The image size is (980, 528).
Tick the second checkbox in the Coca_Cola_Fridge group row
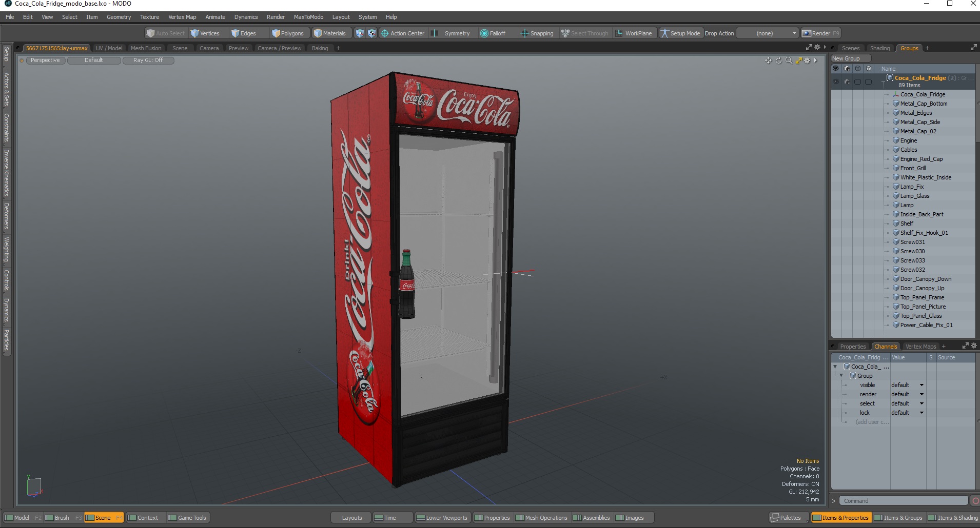pos(868,82)
